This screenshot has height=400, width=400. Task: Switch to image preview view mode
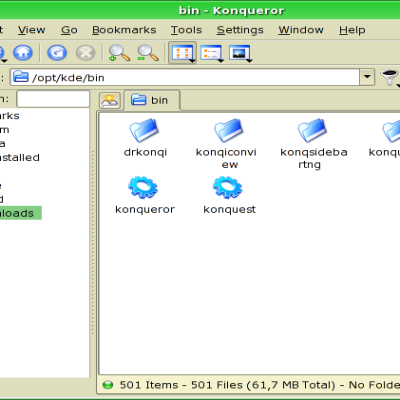(x=240, y=53)
